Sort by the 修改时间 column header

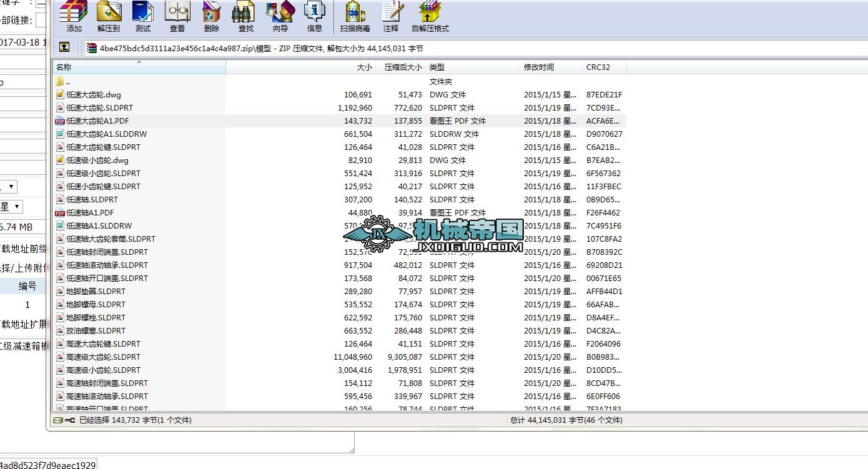tap(551, 67)
